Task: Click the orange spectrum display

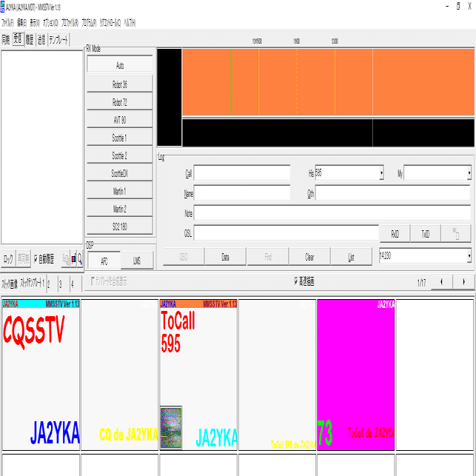Action: click(328, 82)
